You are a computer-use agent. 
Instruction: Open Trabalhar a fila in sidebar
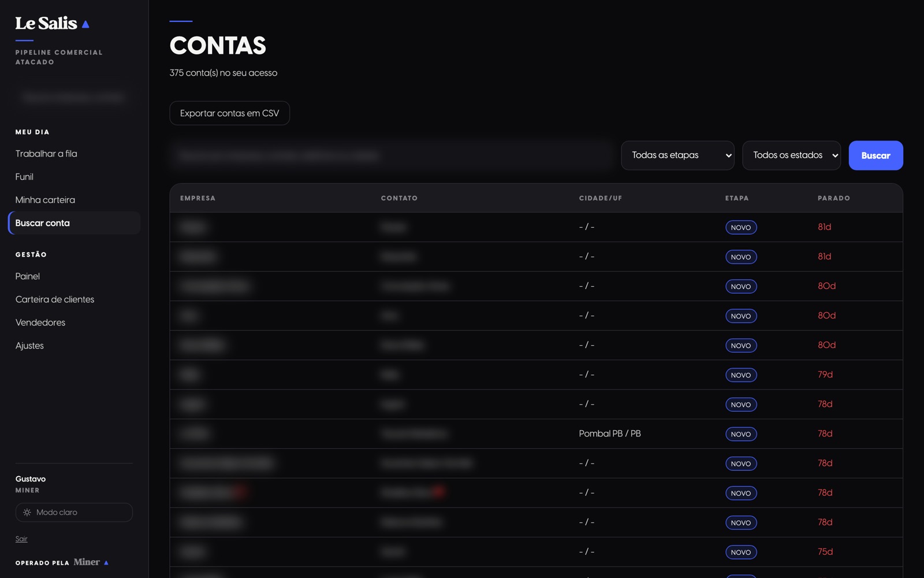pos(46,154)
